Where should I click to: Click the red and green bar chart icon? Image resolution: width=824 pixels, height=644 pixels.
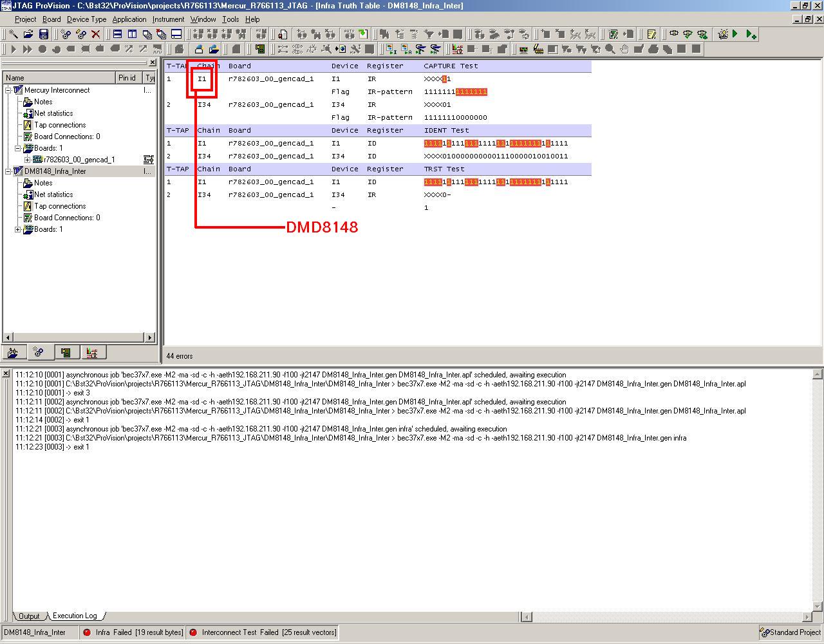(x=457, y=49)
